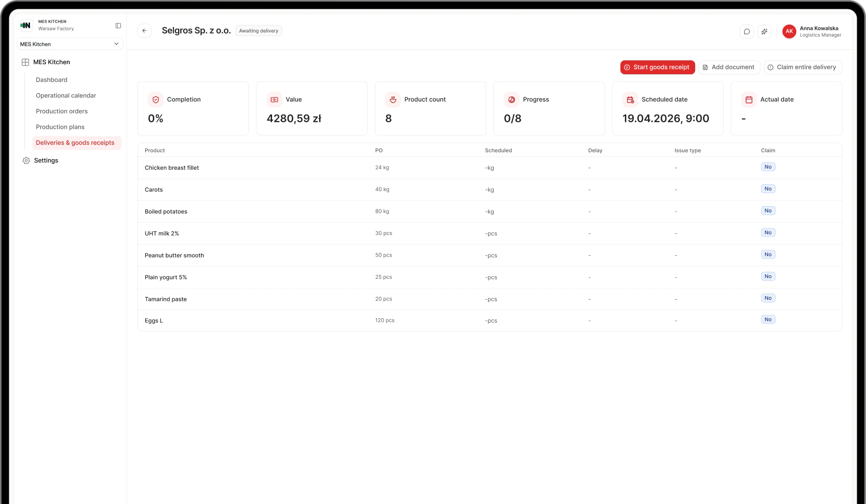Toggle claim No for Eggs L

768,320
